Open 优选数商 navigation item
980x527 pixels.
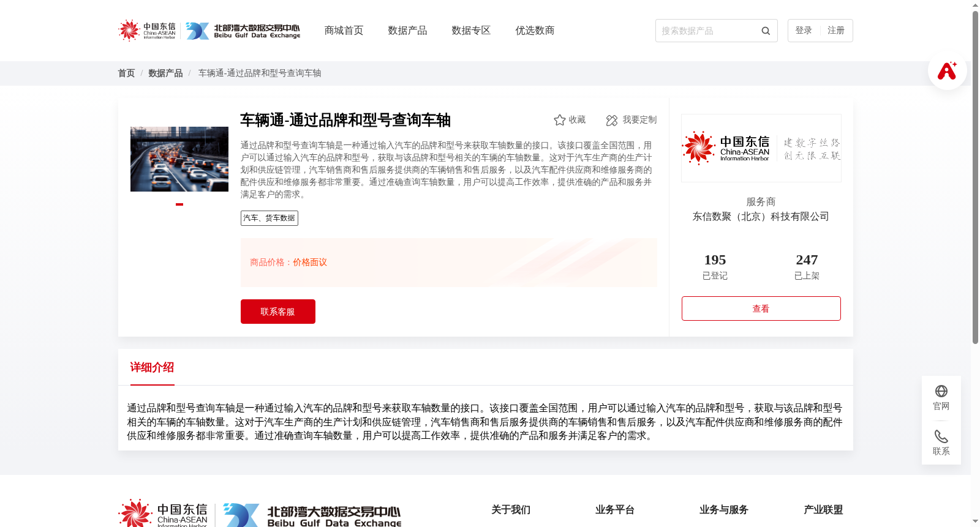click(535, 31)
